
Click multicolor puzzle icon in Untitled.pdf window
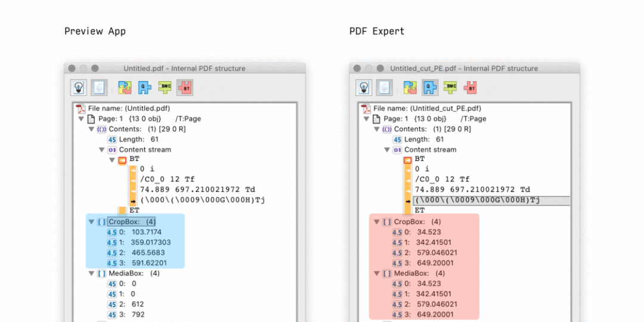125,88
